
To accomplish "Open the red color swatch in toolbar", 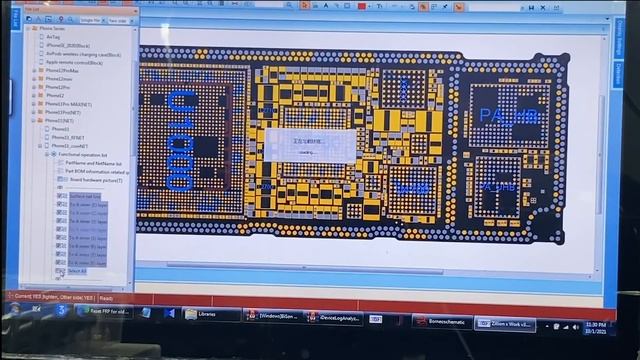I will [362, 6].
